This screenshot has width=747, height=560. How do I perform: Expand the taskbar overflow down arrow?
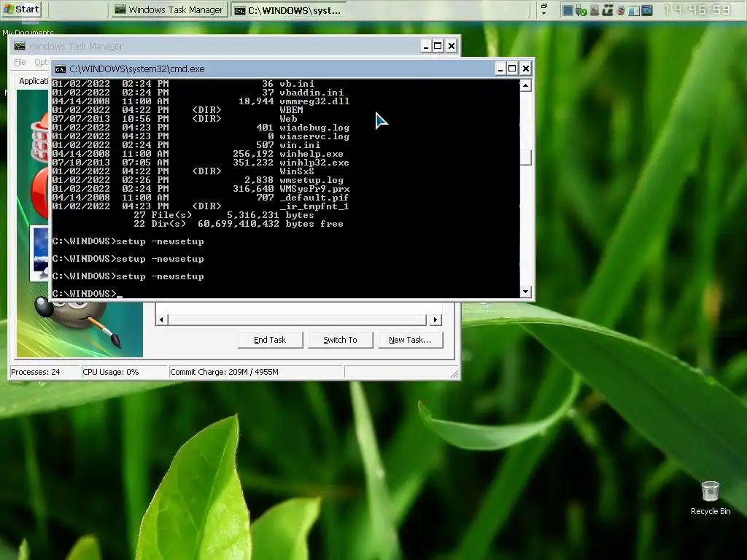pos(544,14)
